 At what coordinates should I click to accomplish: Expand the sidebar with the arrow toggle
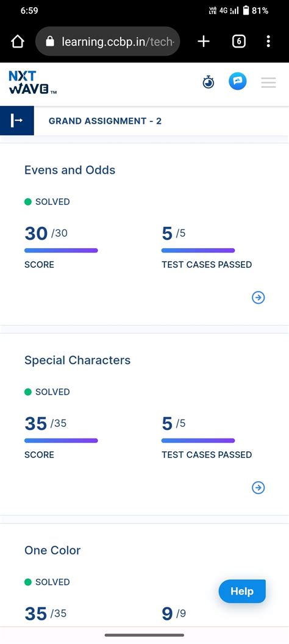[17, 121]
